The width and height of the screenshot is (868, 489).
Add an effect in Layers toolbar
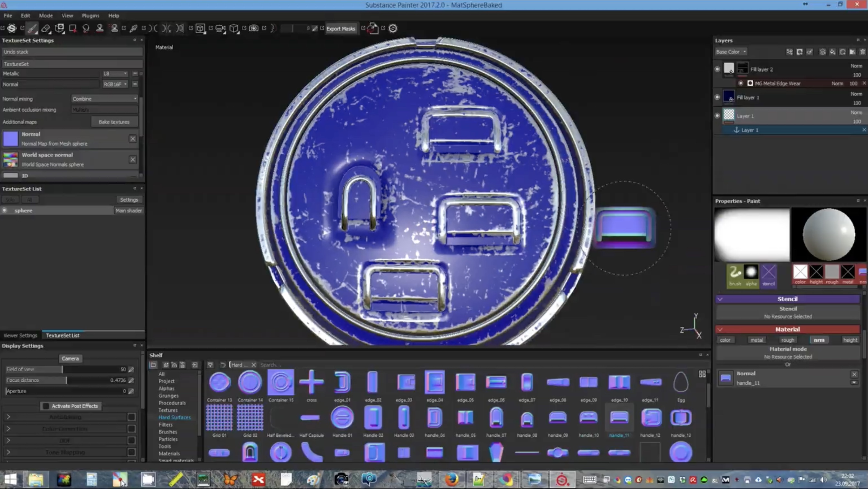pos(789,52)
